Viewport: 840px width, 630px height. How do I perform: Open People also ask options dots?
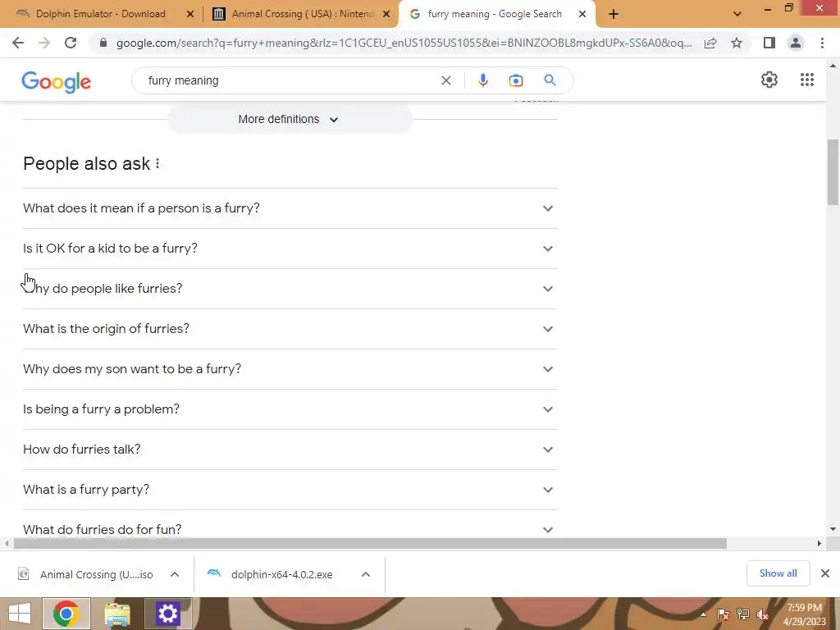point(157,163)
